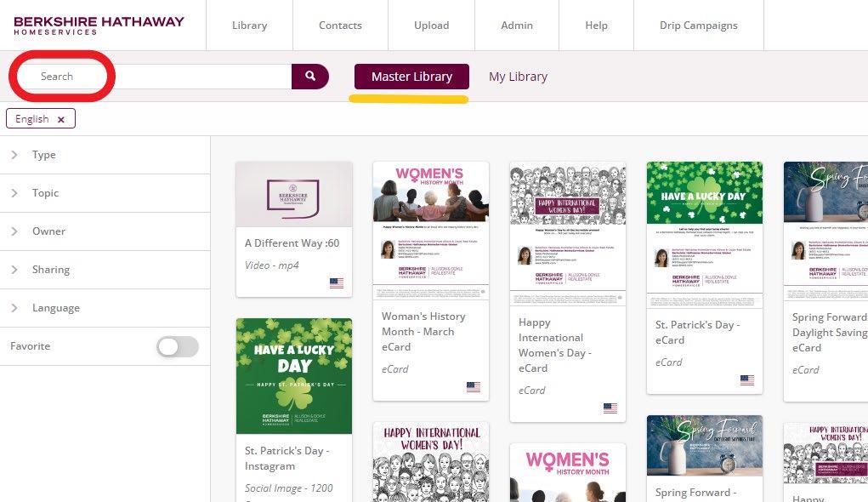Click US flag on St. Patrick's Day eCard
This screenshot has width=868, height=502.
pos(747,380)
